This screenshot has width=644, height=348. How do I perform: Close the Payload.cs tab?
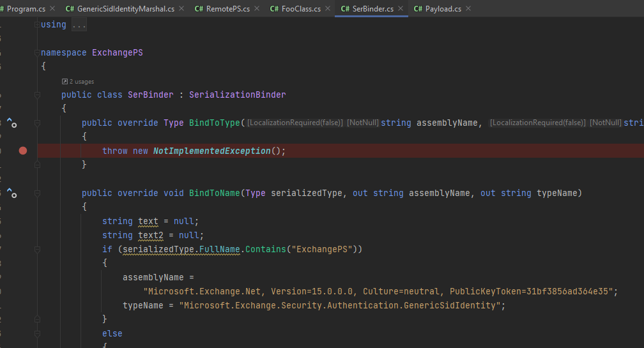468,9
